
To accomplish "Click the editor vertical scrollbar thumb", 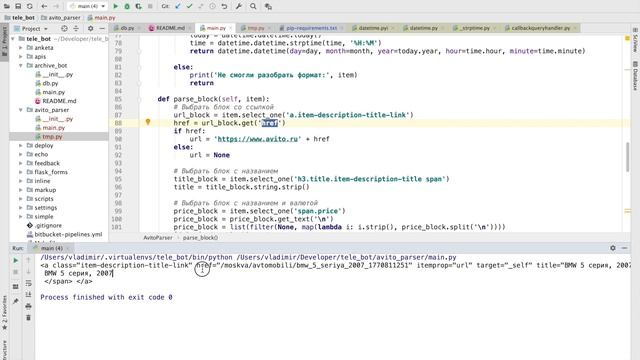I will coord(627,157).
